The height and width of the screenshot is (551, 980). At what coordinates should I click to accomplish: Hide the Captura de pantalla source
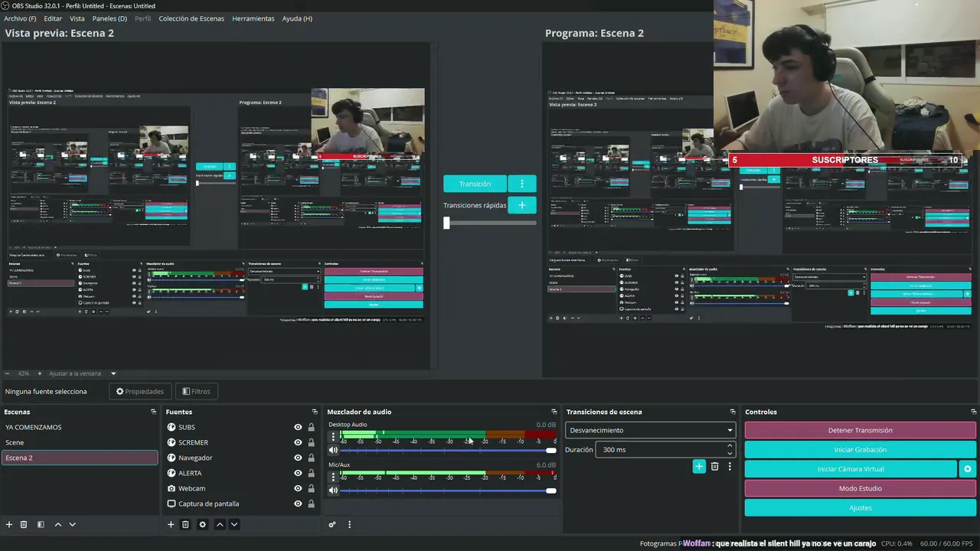[298, 504]
